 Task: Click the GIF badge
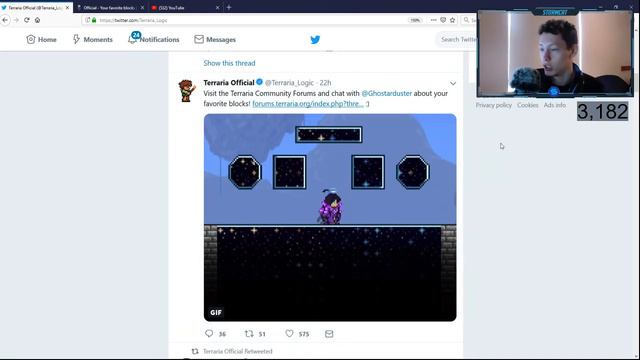pyautogui.click(x=216, y=313)
